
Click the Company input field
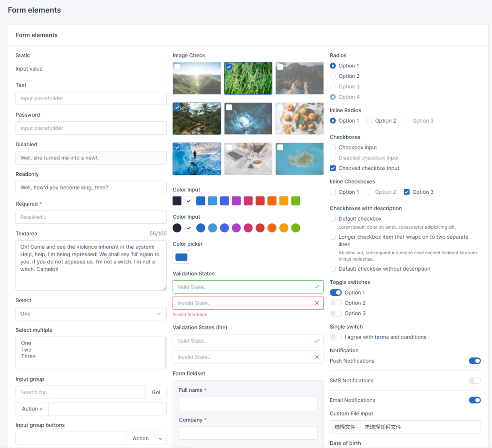pos(248,433)
